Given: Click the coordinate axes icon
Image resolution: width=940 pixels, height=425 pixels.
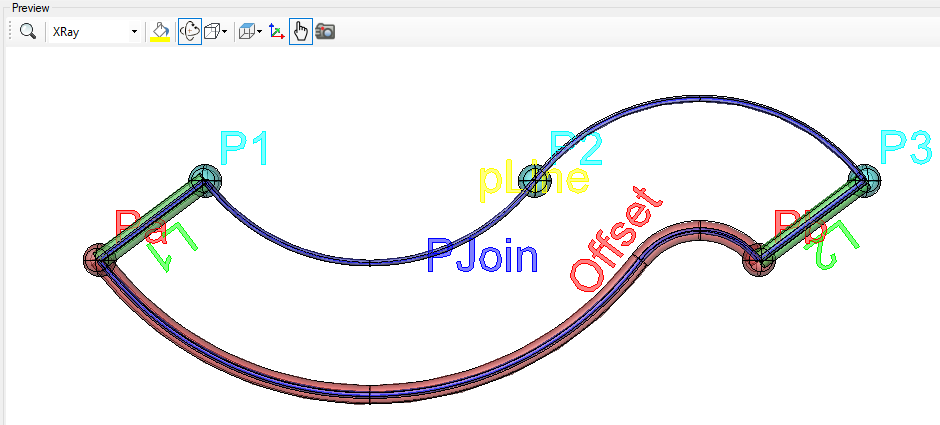Looking at the screenshot, I should coord(277,32).
